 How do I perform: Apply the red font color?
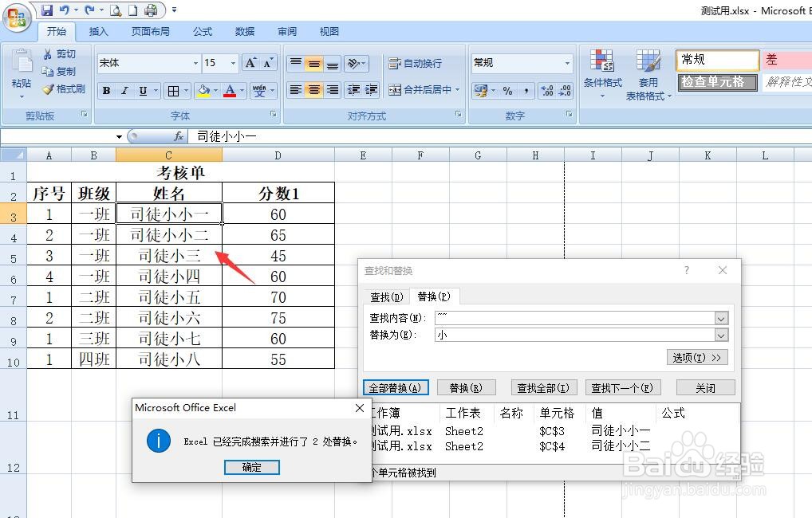(230, 91)
